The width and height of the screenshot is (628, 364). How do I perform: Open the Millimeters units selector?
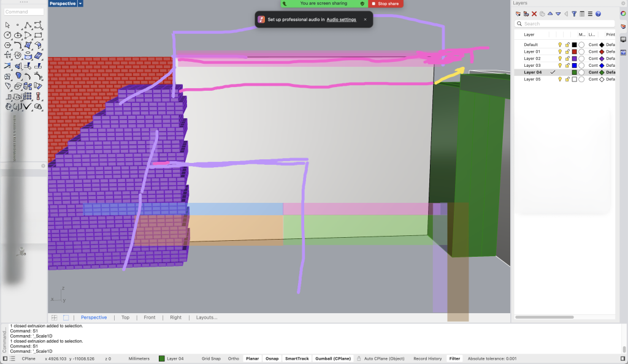pyautogui.click(x=139, y=358)
